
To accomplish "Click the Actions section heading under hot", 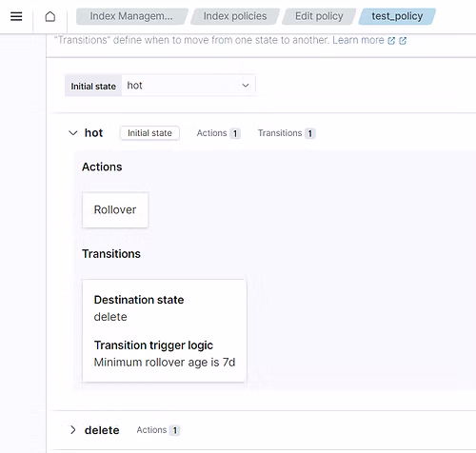I will [x=102, y=167].
